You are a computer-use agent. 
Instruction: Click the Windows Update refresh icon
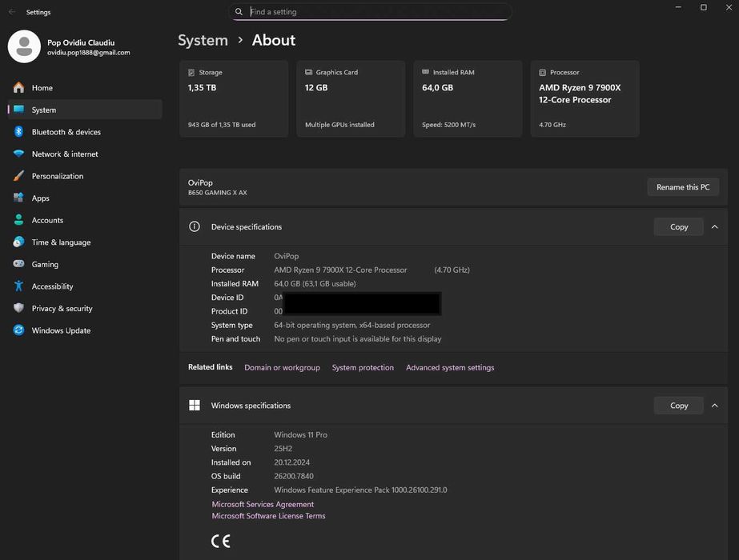[x=19, y=330]
